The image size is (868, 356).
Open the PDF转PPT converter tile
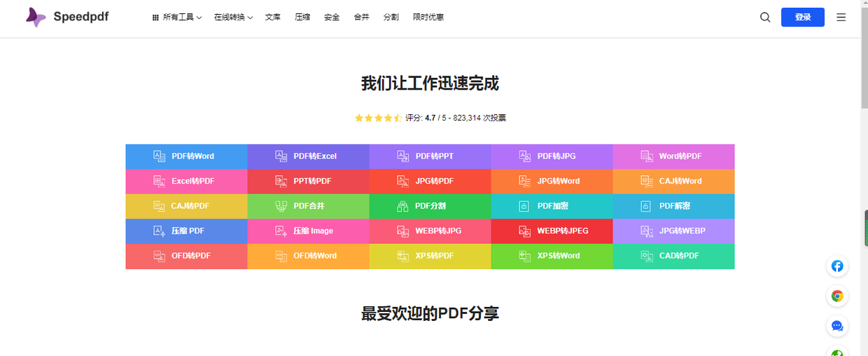[430, 156]
